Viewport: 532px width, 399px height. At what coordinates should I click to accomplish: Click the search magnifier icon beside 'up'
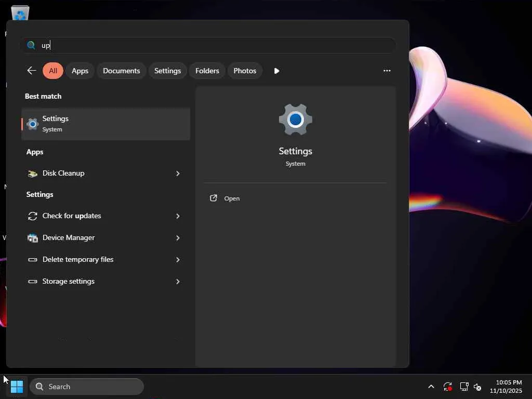31,45
